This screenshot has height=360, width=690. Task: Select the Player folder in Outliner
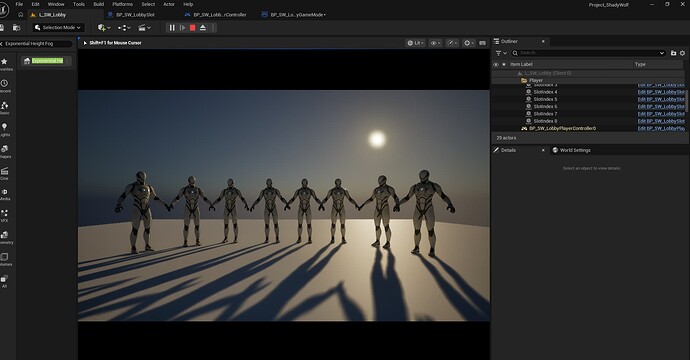point(536,81)
